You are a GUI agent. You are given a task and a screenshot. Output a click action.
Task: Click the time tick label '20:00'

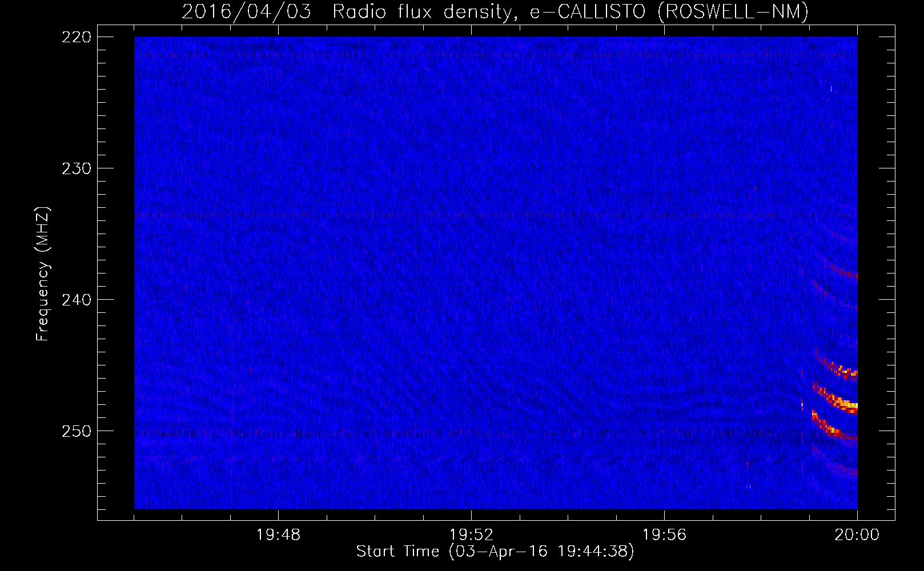[857, 535]
